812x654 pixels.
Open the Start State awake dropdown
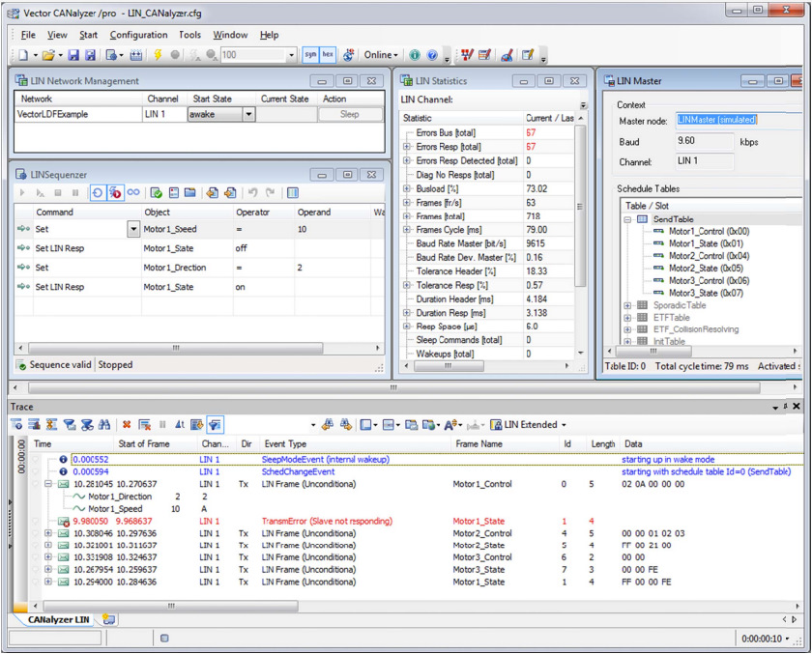248,114
